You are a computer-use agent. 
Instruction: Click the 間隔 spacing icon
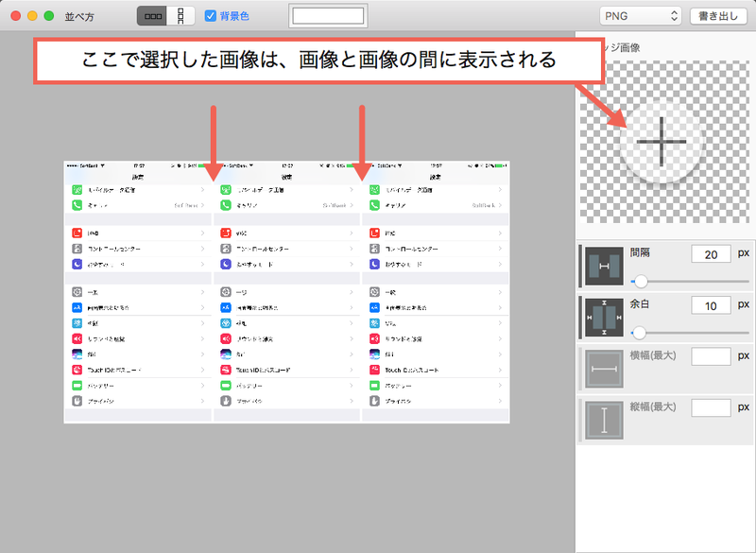601,266
